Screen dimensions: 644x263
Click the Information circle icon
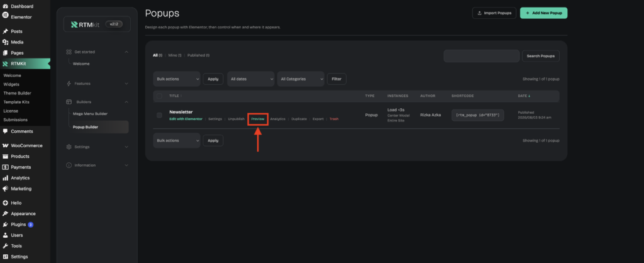click(69, 165)
